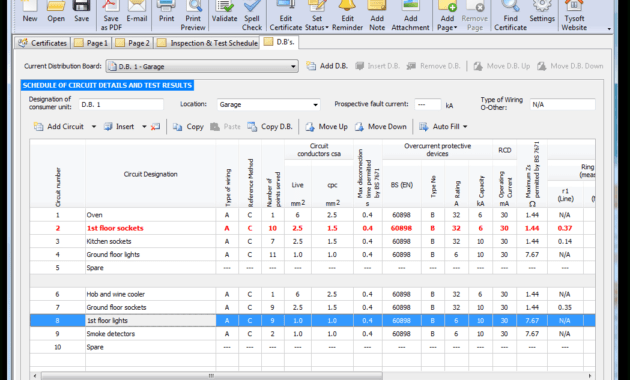This screenshot has height=380, width=630.
Task: Add a note with Add Note icon
Action: [x=377, y=15]
